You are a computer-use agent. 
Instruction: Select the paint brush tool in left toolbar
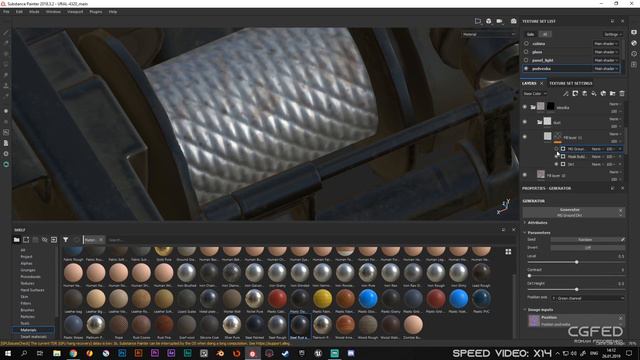6,32
